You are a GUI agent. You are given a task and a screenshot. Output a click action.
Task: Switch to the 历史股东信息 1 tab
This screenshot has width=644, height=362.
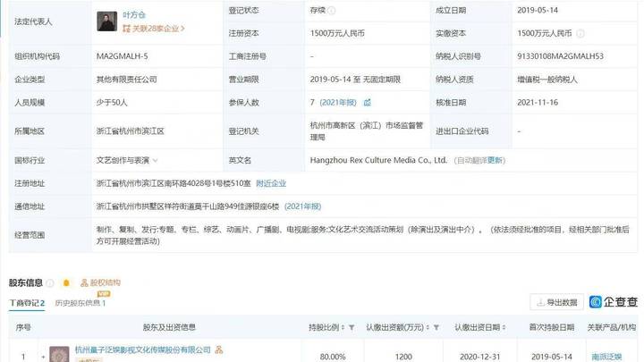(x=80, y=303)
